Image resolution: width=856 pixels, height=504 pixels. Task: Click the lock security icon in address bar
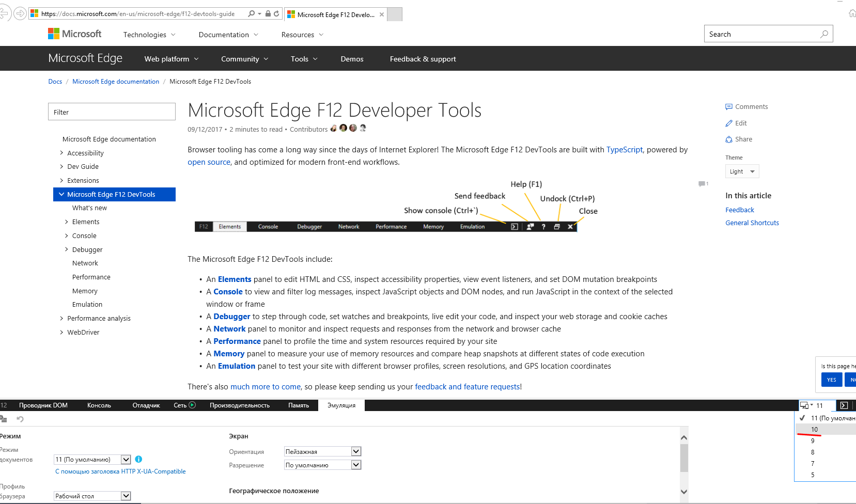268,14
